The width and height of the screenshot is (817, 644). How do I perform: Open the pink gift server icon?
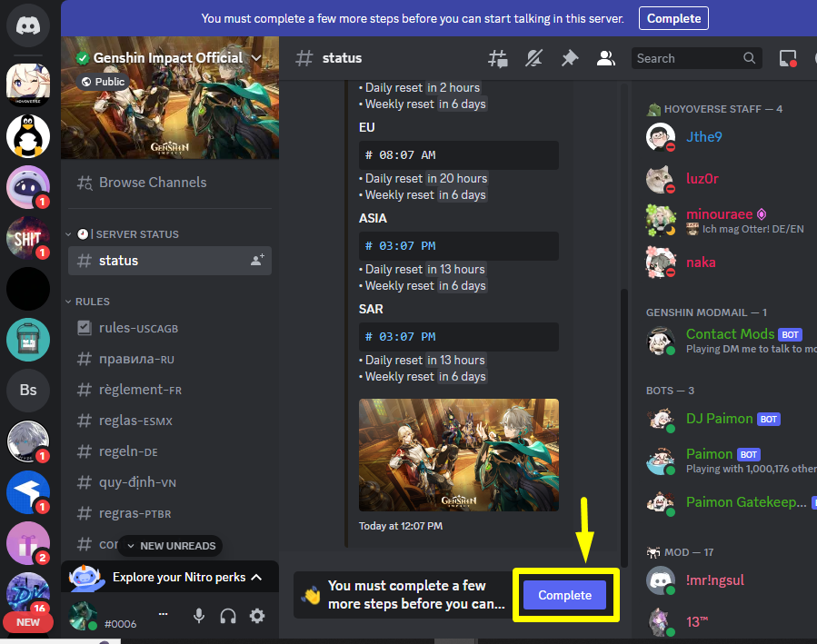[28, 543]
